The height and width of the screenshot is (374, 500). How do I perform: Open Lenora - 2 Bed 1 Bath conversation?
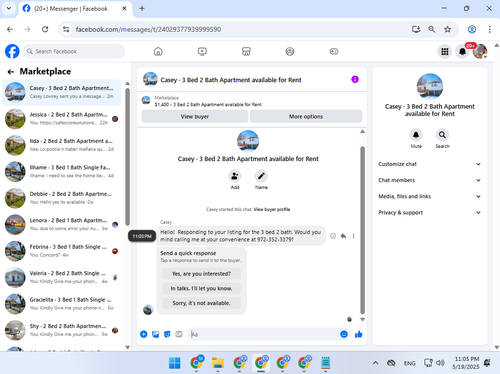click(62, 224)
